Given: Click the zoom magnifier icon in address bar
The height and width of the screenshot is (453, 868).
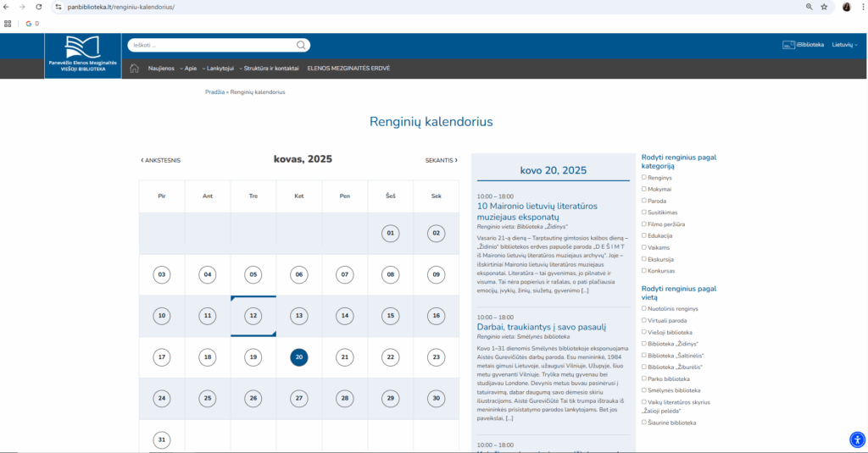Looking at the screenshot, I should tap(810, 7).
